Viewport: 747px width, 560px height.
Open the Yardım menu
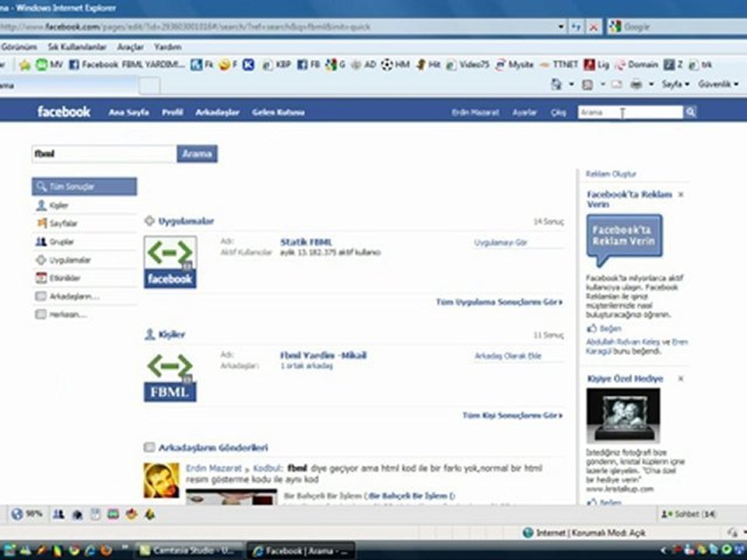pyautogui.click(x=167, y=47)
